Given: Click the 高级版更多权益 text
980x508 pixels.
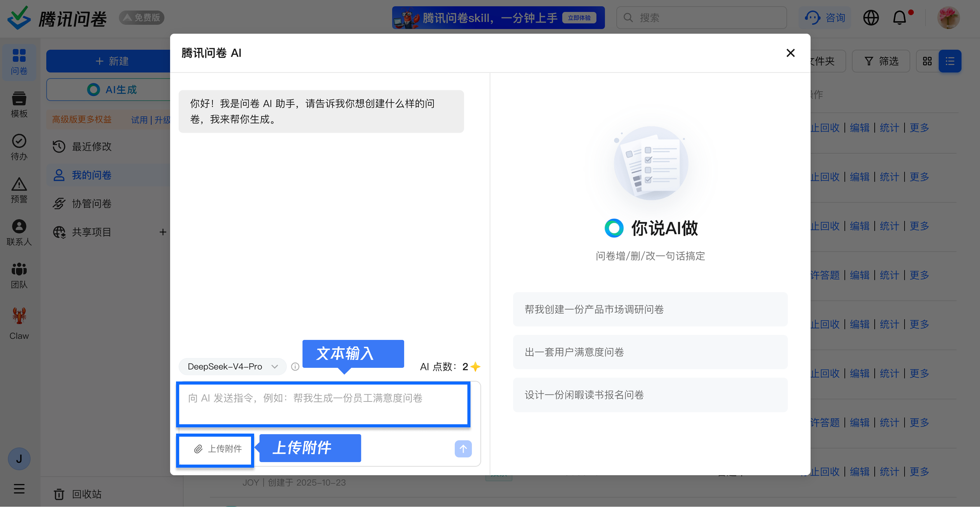Looking at the screenshot, I should pos(82,120).
